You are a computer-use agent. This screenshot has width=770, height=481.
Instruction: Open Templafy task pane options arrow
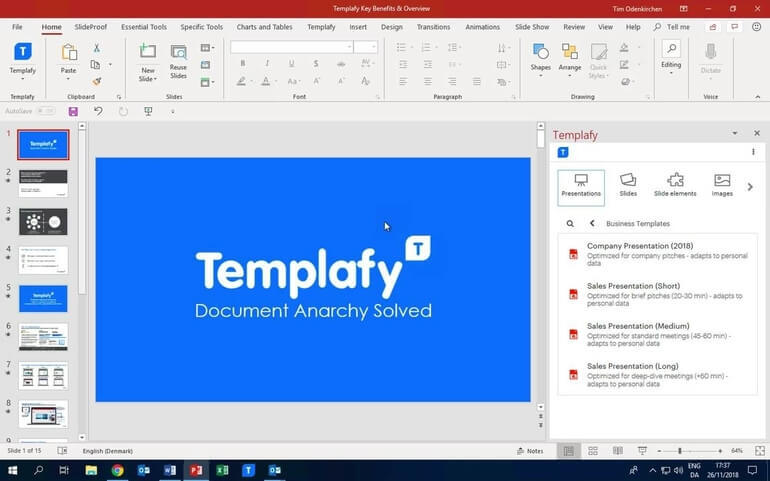point(735,133)
